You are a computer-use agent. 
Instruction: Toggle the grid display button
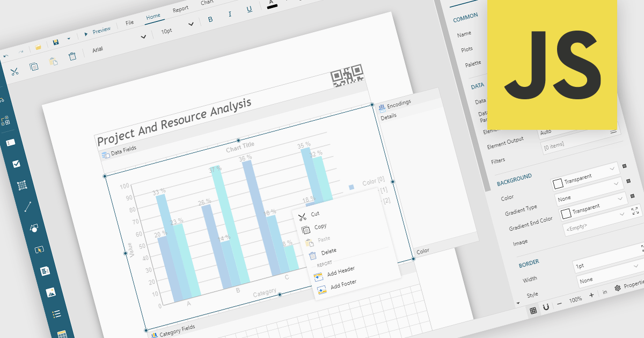pyautogui.click(x=533, y=310)
